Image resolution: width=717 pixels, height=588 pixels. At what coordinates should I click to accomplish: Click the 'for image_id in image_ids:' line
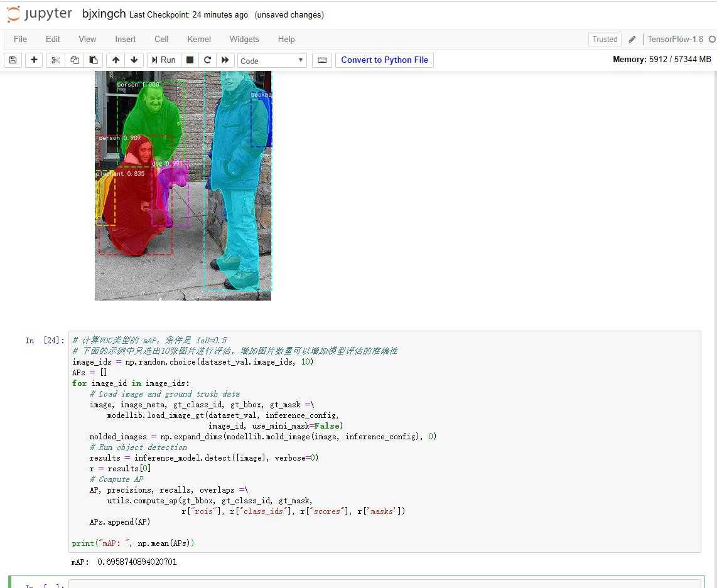[131, 383]
